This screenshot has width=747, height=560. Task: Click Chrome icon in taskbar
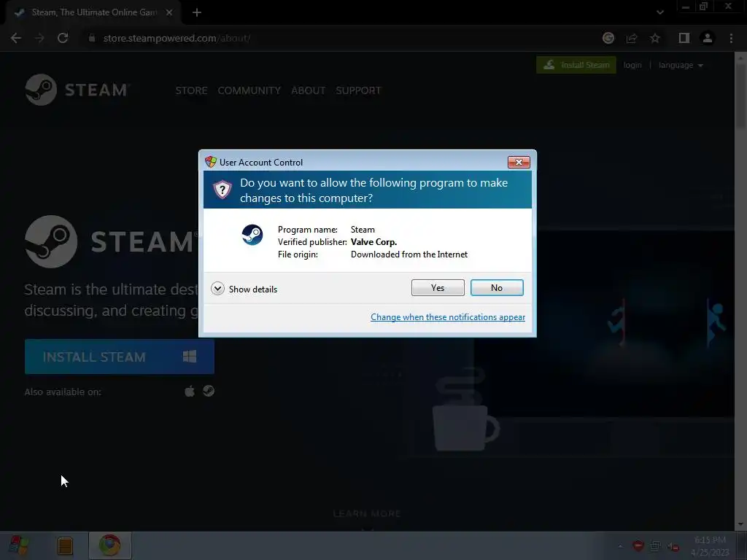(x=109, y=545)
